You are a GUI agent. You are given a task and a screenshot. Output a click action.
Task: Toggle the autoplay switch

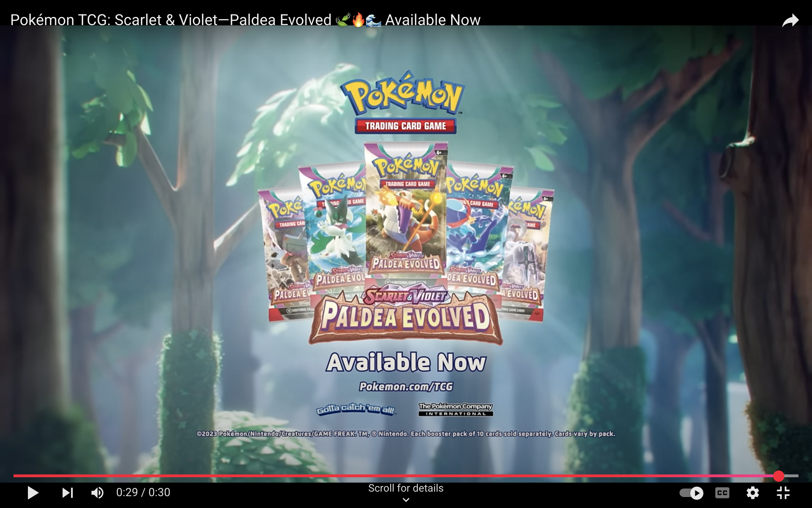tap(691, 493)
